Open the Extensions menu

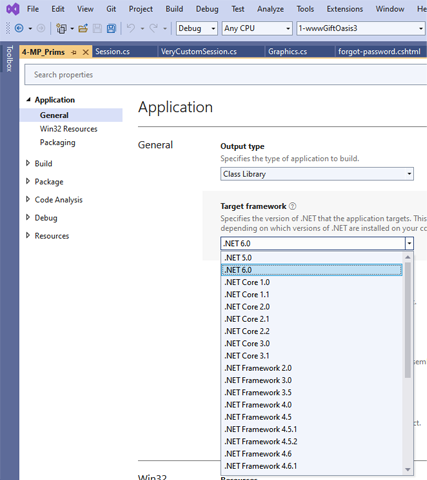click(345, 9)
